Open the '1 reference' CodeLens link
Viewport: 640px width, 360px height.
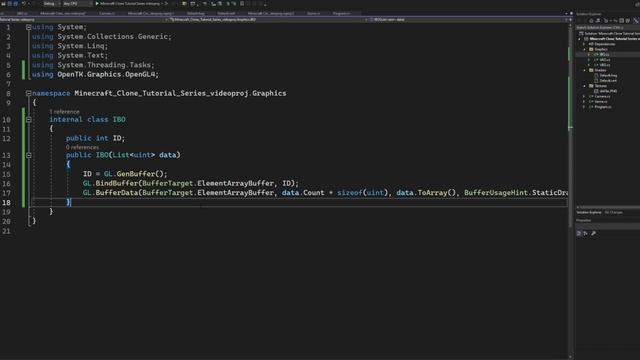point(64,112)
